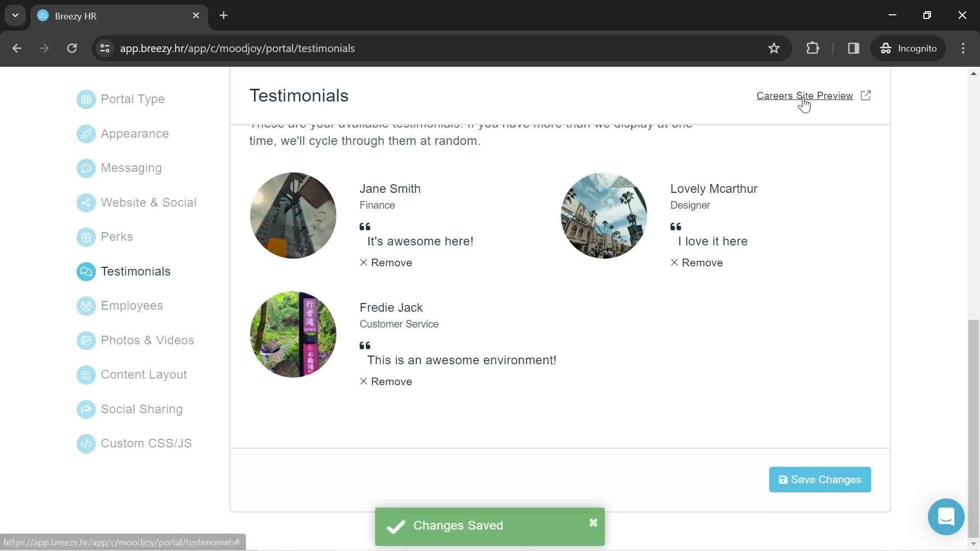The width and height of the screenshot is (980, 551).
Task: Click the Photos & Videos icon in sidebar
Action: (85, 339)
